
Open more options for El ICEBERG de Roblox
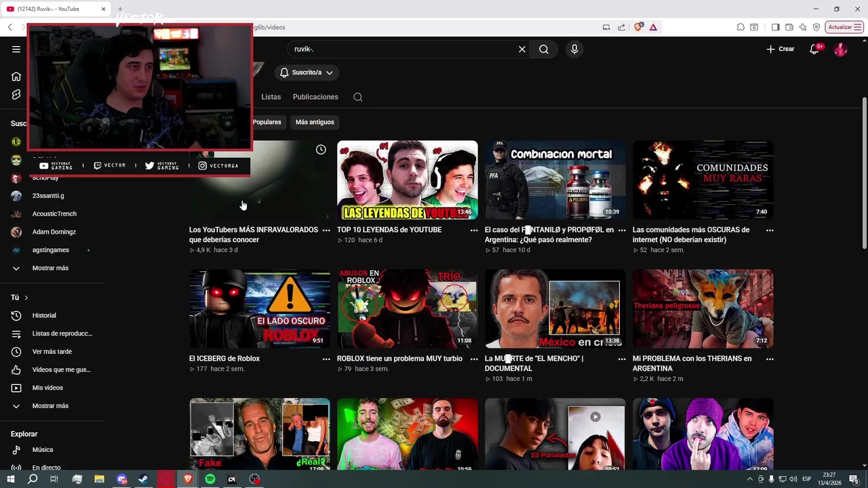[326, 359]
